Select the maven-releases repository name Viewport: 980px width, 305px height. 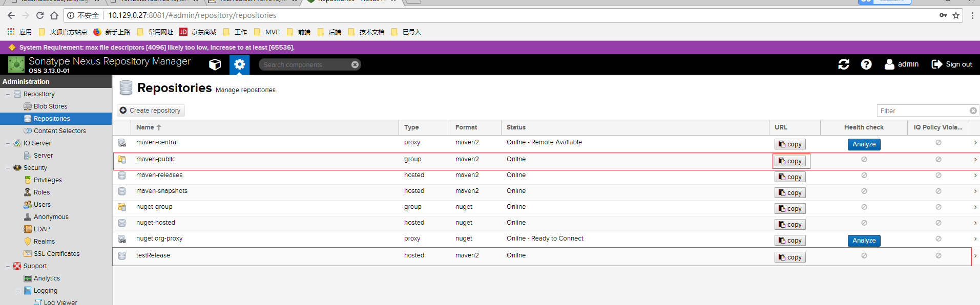[159, 175]
